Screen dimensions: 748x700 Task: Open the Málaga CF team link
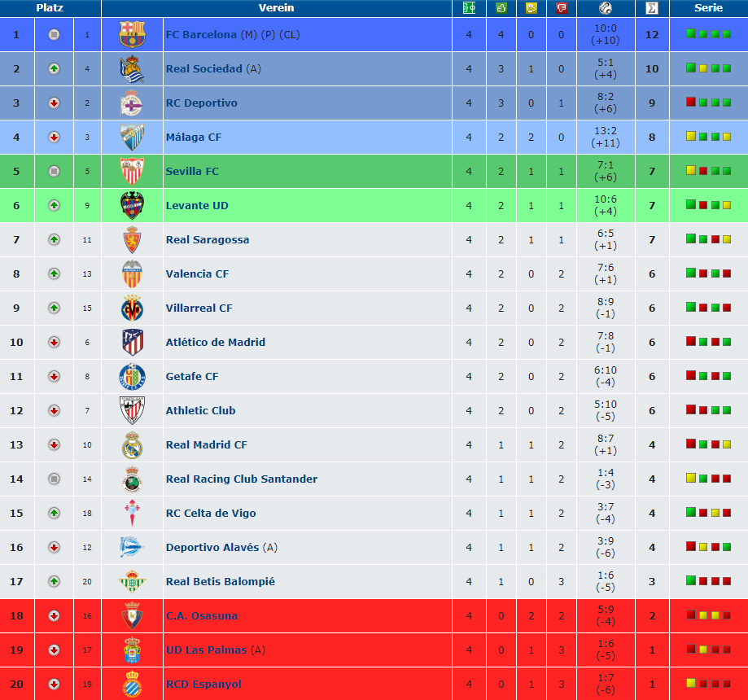194,138
